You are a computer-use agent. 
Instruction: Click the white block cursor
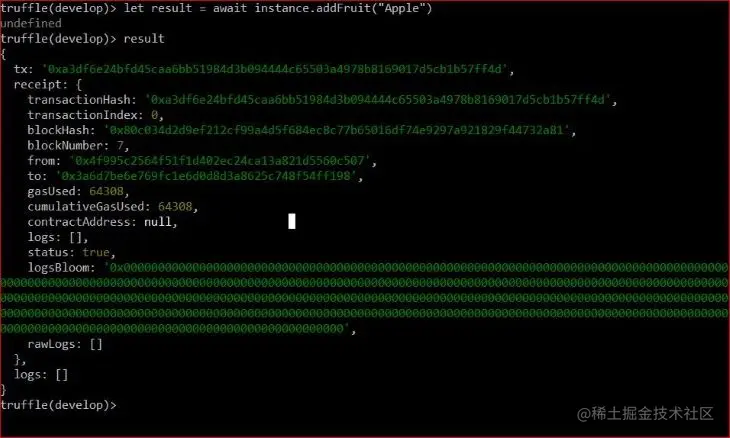pyautogui.click(x=292, y=221)
